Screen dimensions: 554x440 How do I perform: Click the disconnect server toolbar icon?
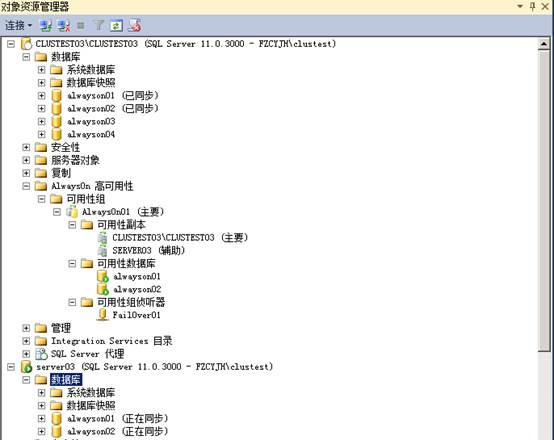pos(64,26)
